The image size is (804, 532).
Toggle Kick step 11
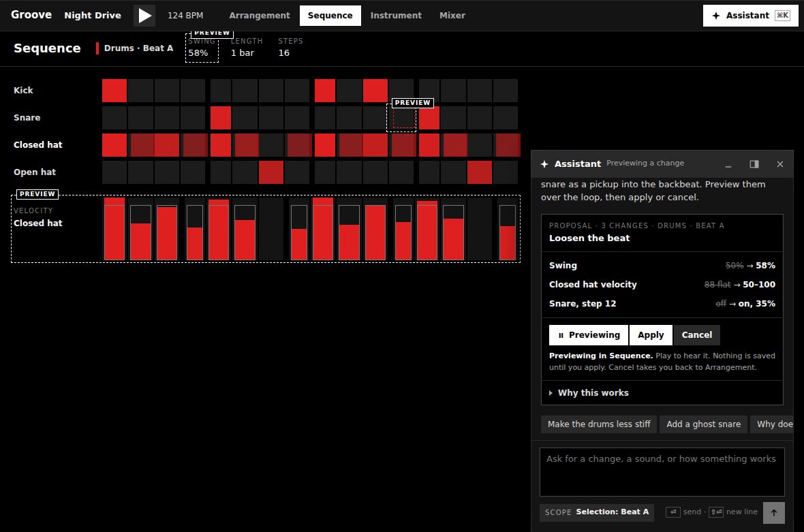375,91
